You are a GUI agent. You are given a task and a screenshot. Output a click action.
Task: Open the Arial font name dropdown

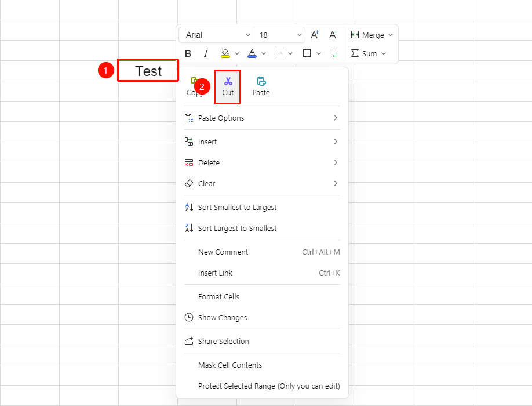pos(217,35)
